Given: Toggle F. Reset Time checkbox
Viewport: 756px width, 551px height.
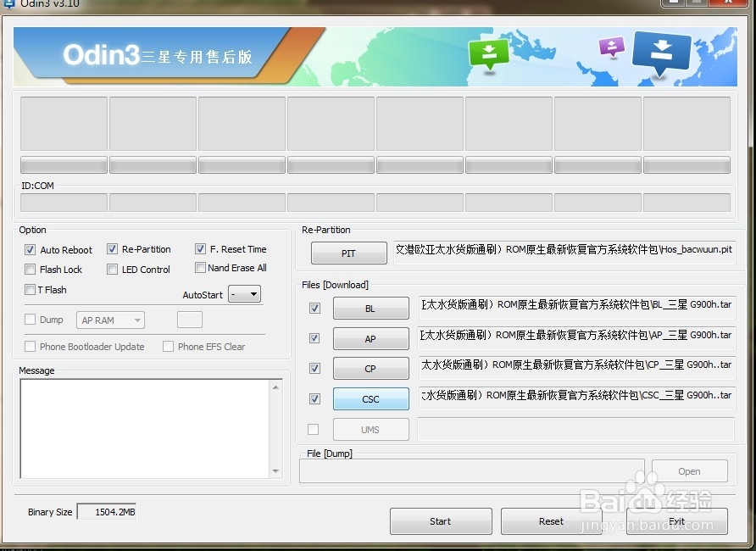Looking at the screenshot, I should coord(200,249).
